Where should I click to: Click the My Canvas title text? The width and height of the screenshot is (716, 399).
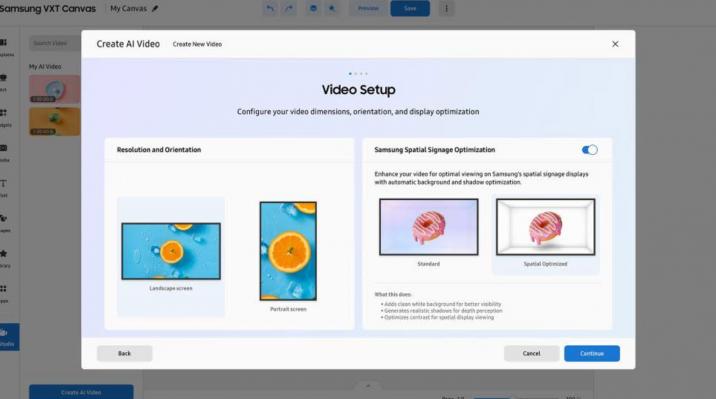(x=128, y=8)
